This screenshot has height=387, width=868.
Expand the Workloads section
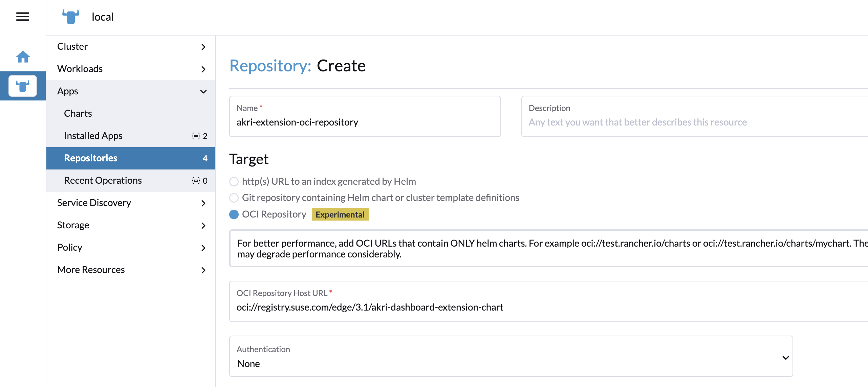click(x=130, y=69)
